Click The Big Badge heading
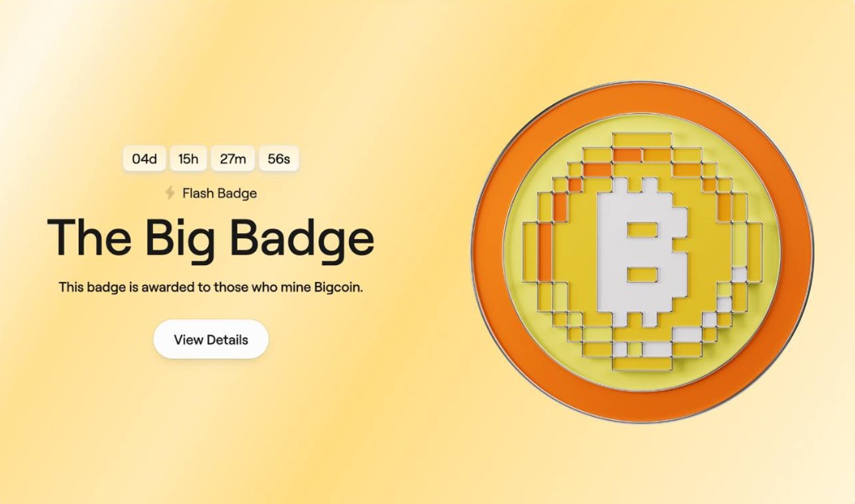The width and height of the screenshot is (855, 504). pyautogui.click(x=211, y=237)
